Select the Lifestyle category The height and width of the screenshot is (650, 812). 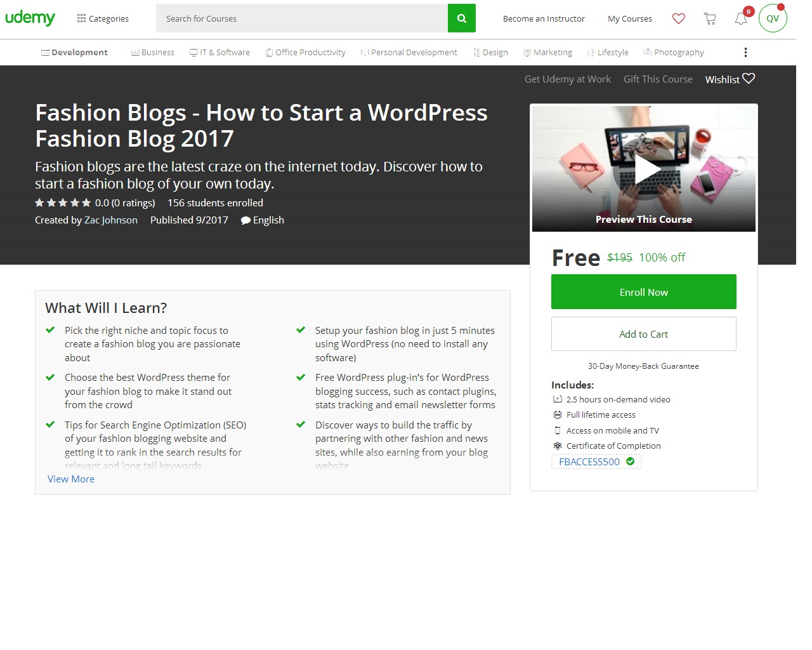point(608,52)
